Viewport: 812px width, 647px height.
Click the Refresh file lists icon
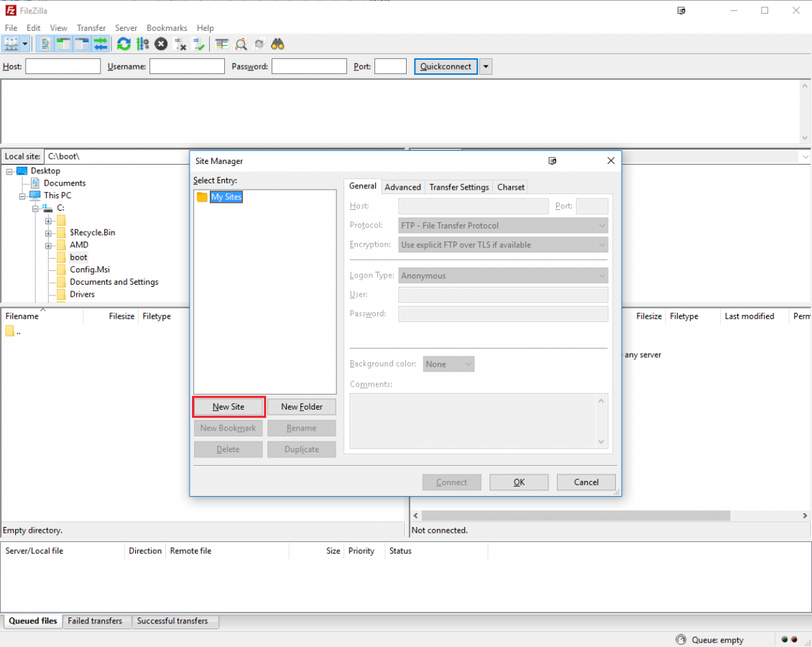pyautogui.click(x=124, y=44)
